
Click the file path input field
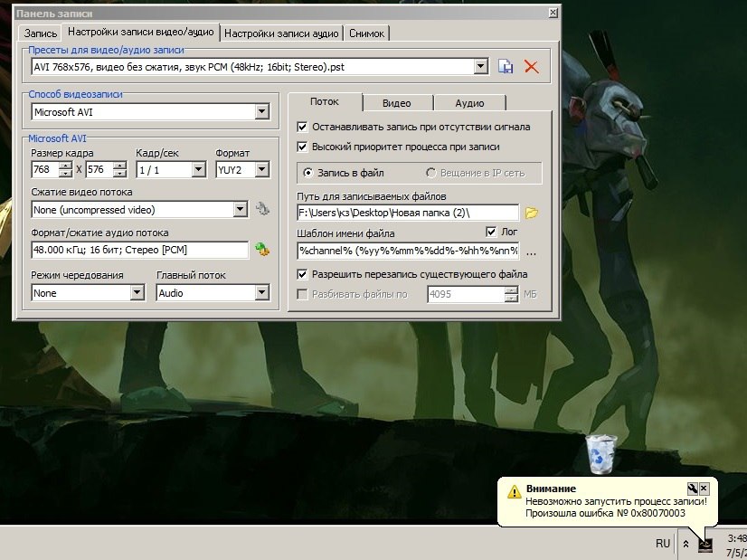[x=407, y=213]
